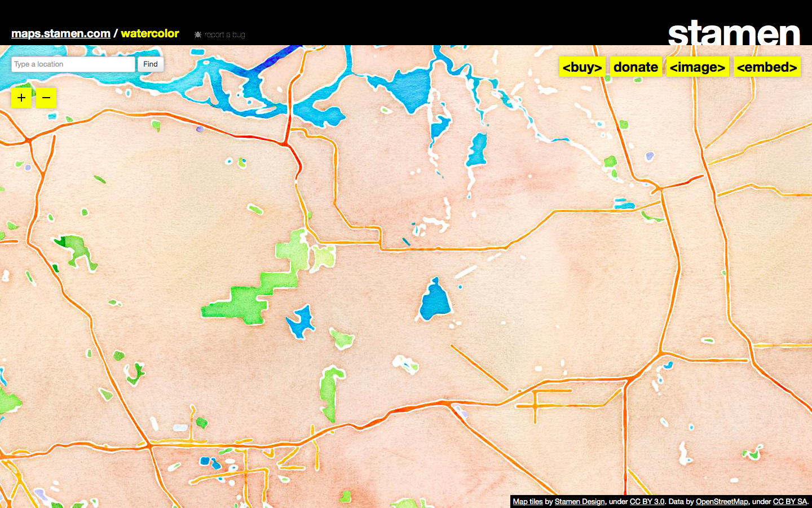Open the maps.stamen.com home link
The image size is (812, 508).
61,33
